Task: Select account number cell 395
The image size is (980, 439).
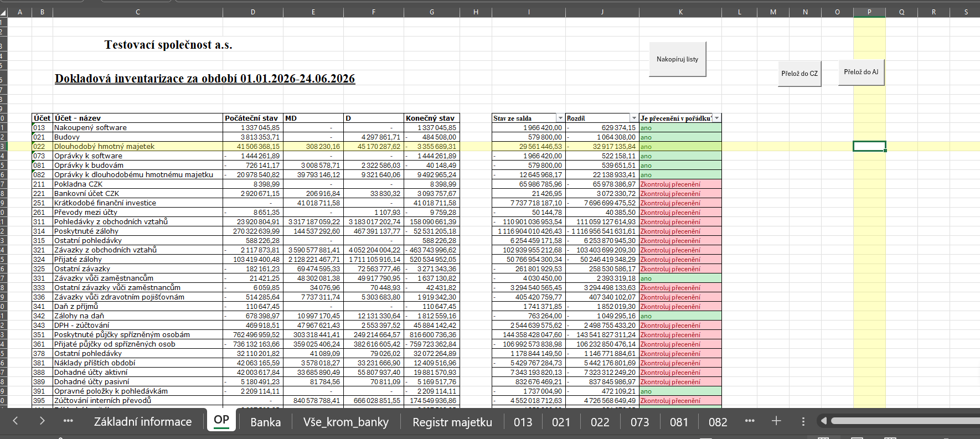Action: click(42, 400)
